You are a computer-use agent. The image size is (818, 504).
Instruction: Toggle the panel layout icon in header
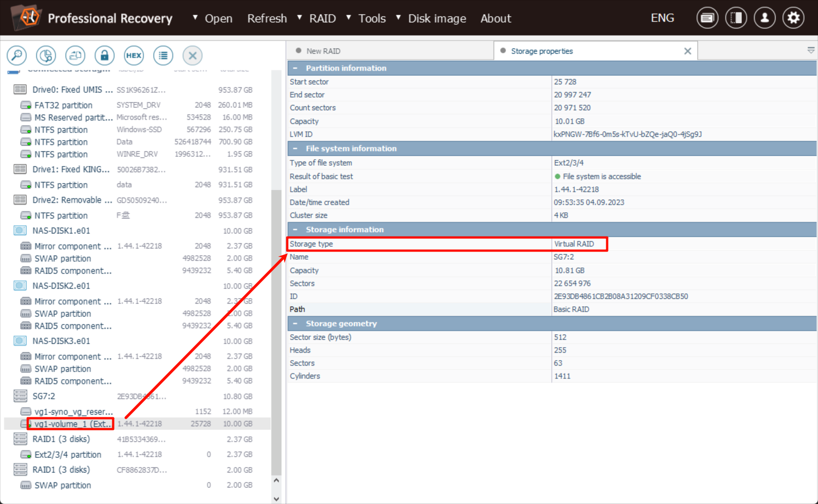736,18
